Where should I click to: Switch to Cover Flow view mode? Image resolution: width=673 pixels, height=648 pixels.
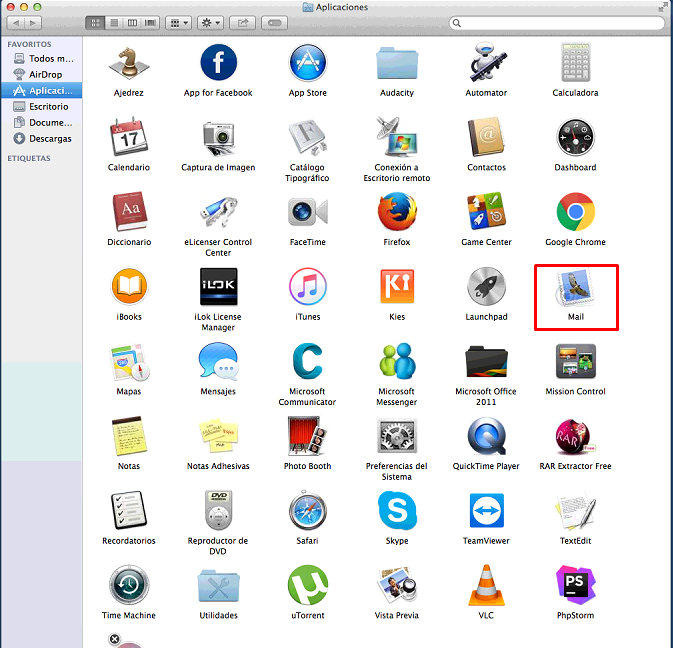coord(150,23)
